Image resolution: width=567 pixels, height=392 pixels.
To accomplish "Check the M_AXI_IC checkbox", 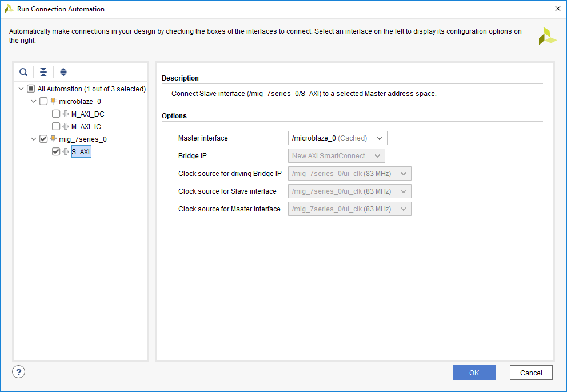I will (56, 126).
